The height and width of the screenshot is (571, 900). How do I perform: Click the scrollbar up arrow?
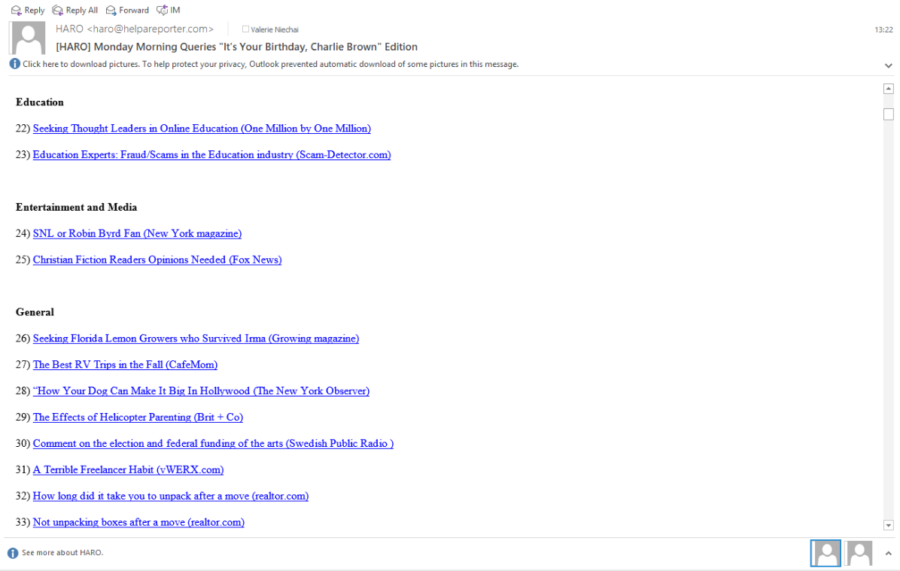888,88
